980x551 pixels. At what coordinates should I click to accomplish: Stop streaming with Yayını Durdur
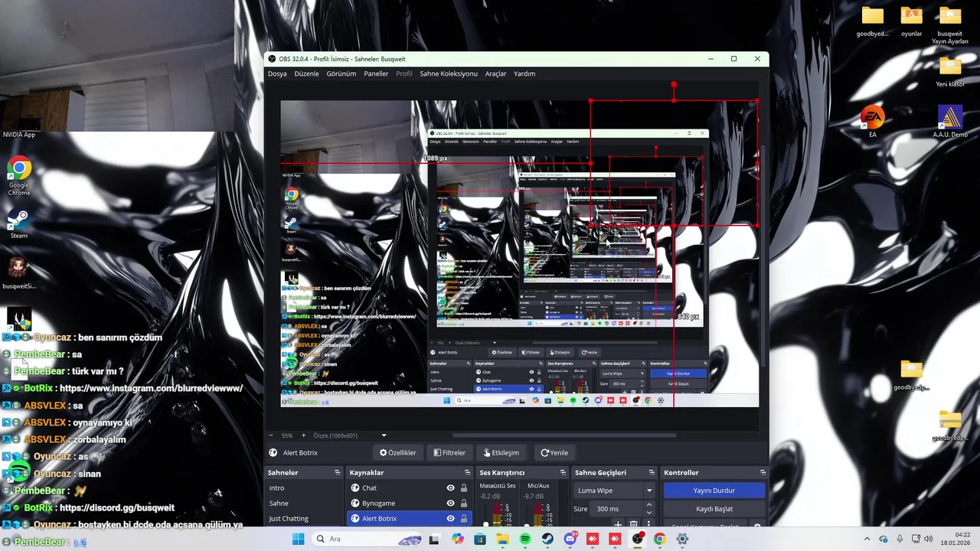point(714,491)
